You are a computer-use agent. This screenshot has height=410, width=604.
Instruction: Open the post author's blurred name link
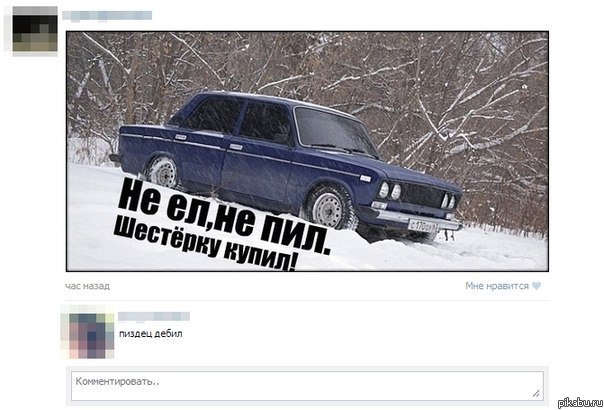point(107,15)
